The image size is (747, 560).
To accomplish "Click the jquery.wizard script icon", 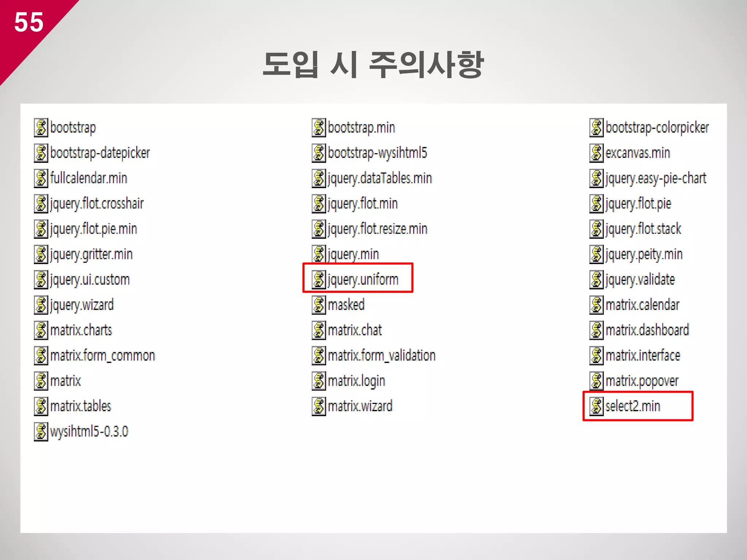I will [x=41, y=305].
